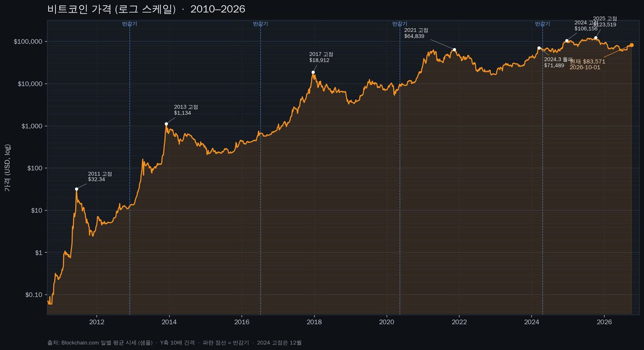Viewport: 644px width, 350px height.
Task: Click the orange current-price endpoint dot
Action: pos(632,45)
